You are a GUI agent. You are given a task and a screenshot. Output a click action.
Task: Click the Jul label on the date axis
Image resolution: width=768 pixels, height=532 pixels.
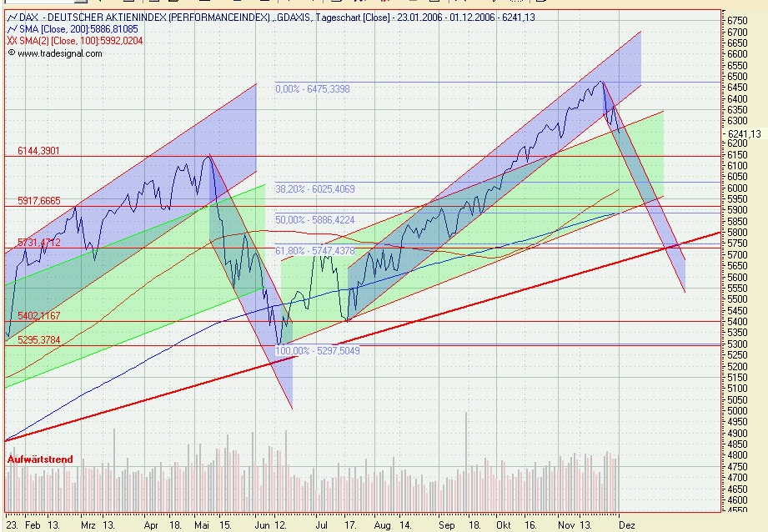click(x=321, y=525)
